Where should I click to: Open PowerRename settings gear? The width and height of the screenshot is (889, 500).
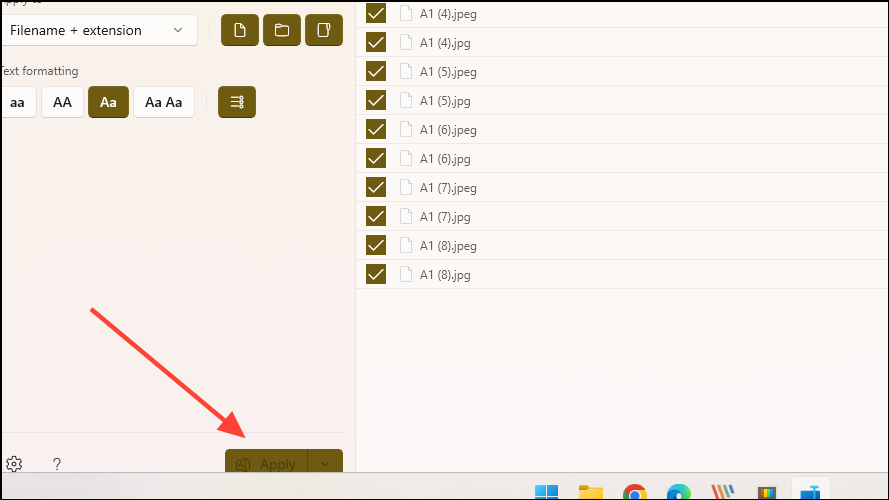14,464
